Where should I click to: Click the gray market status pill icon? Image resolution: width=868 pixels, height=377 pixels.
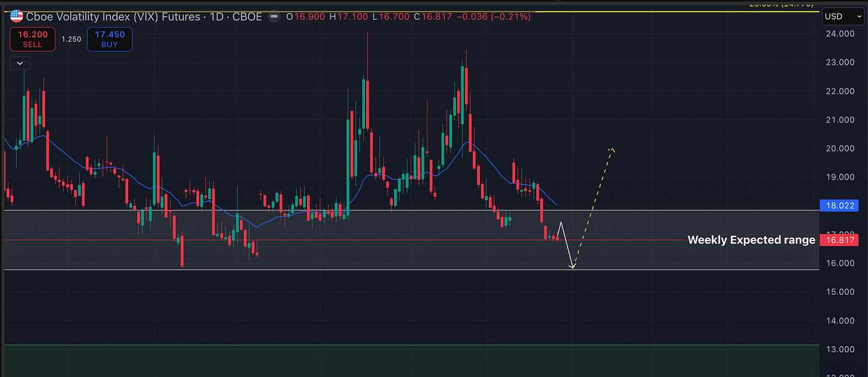point(274,17)
